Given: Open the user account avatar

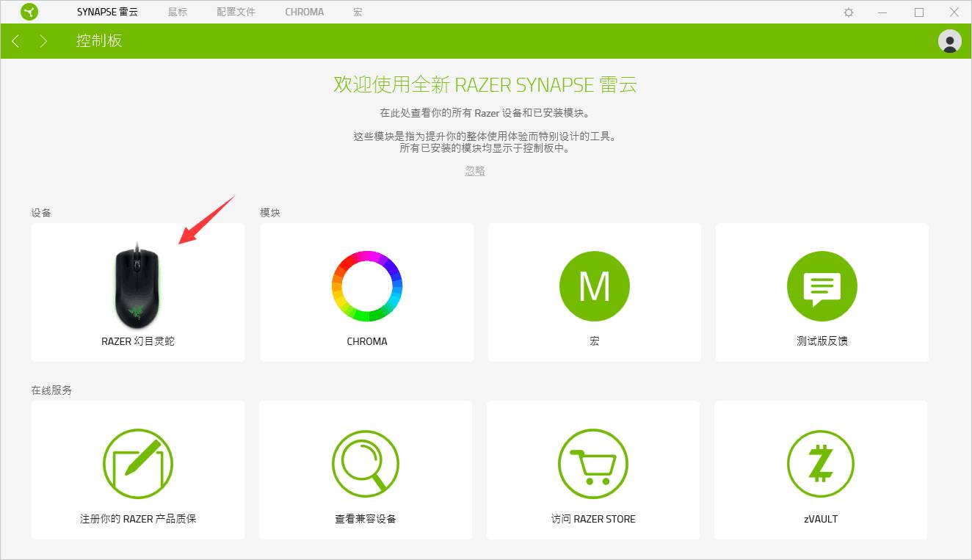Looking at the screenshot, I should (949, 41).
